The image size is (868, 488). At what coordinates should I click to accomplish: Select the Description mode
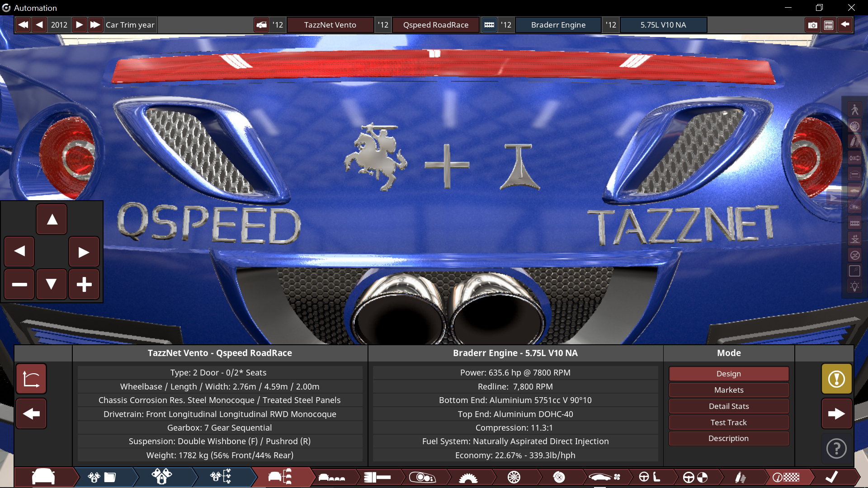click(729, 438)
